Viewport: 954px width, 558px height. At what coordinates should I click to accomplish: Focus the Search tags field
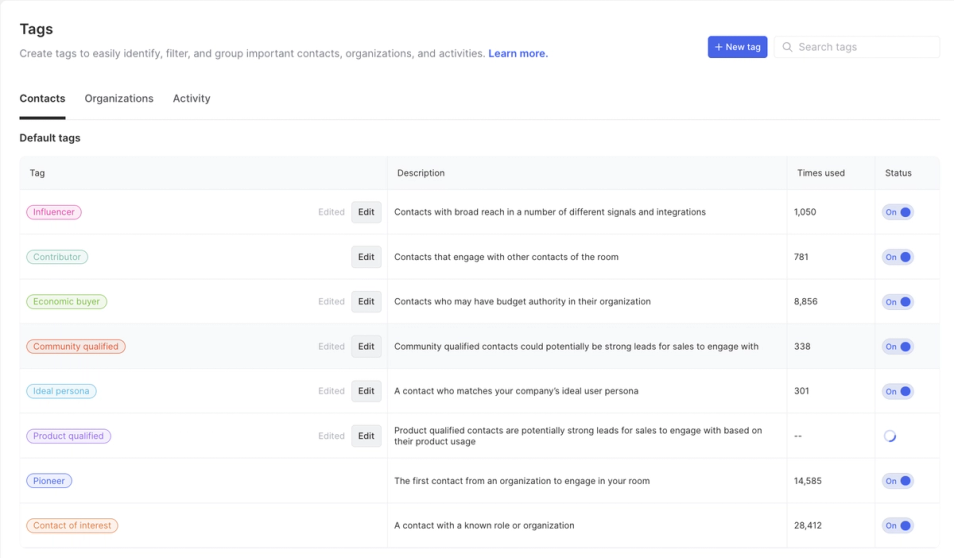864,47
